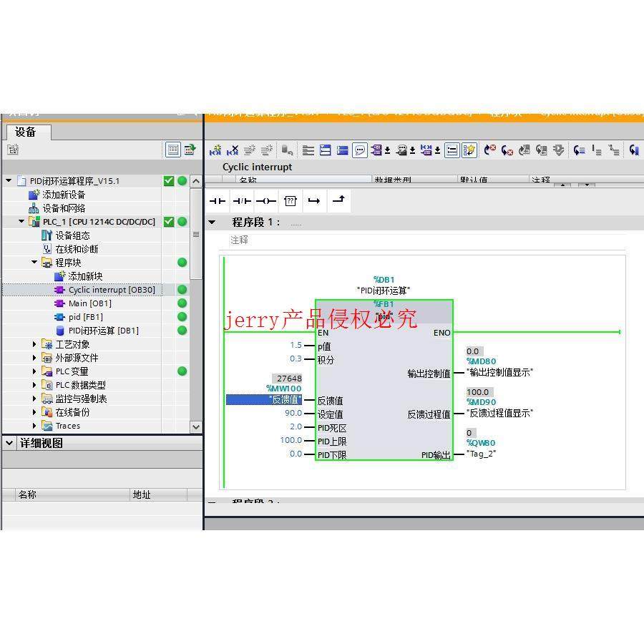
Task: Select the highlighted "反馈值" input operand
Action: 264,399
